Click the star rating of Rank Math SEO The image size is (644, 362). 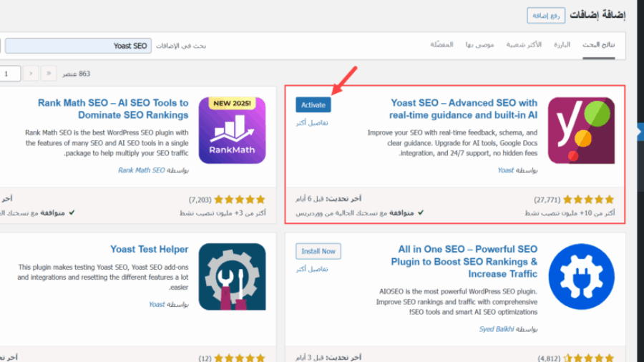(x=240, y=200)
